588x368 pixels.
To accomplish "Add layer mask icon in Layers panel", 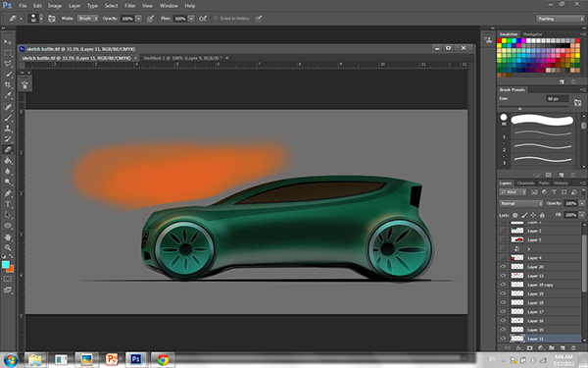I will point(529,348).
